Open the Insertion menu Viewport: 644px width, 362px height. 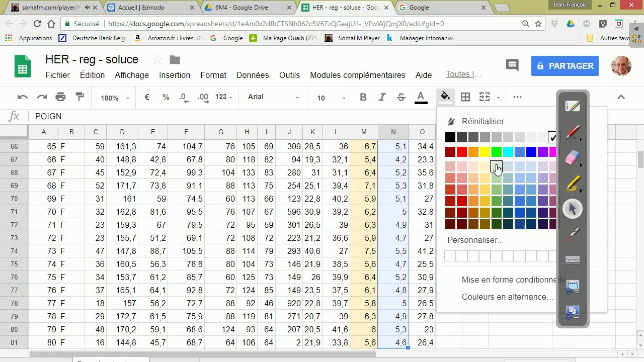pyautogui.click(x=175, y=75)
